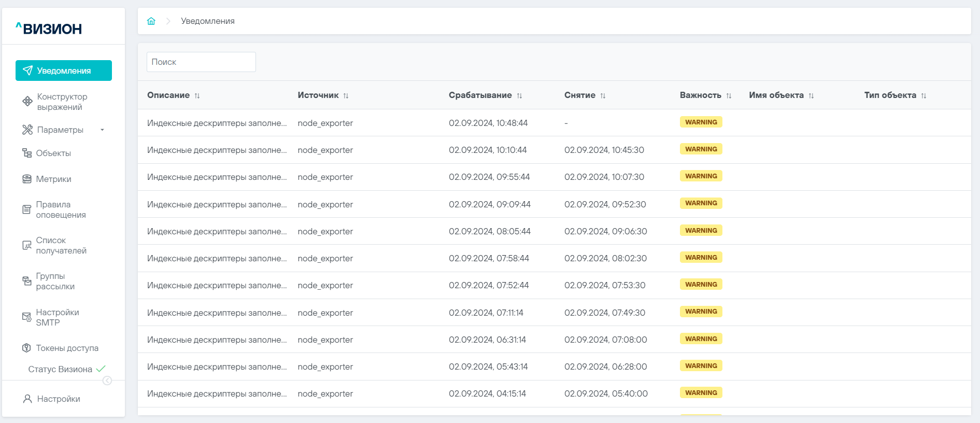Collapse the sidebar with the arrow button
This screenshot has width=980, height=423.
click(107, 380)
